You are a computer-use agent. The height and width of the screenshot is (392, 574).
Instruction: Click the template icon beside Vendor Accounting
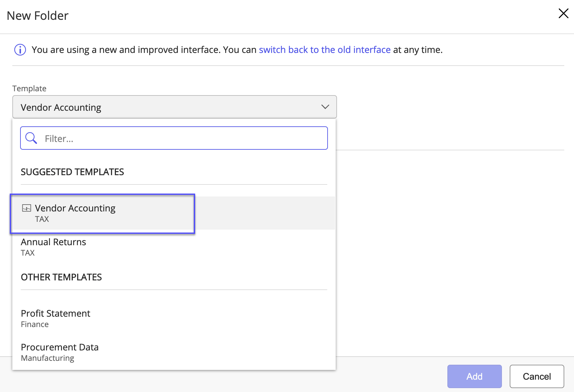coord(27,208)
